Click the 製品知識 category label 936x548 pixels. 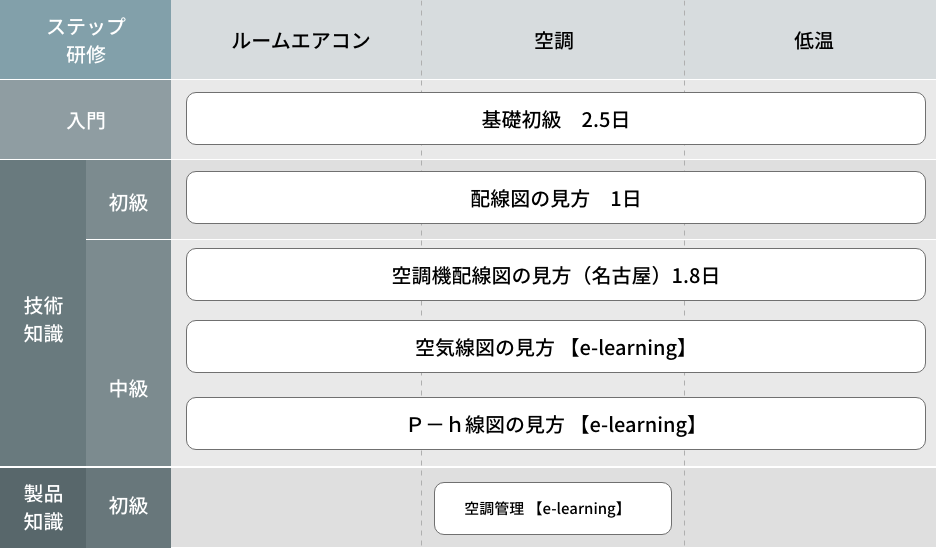(x=43, y=507)
